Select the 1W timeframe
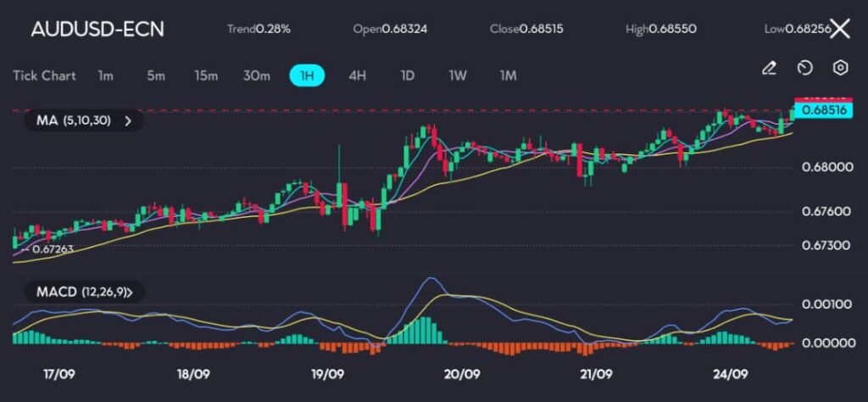The image size is (868, 402). pyautogui.click(x=458, y=75)
